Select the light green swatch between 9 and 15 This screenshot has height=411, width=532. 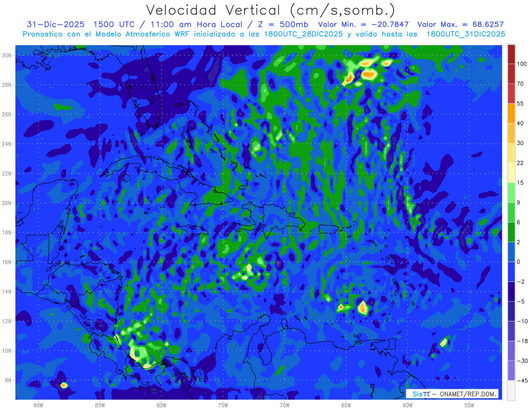point(511,192)
